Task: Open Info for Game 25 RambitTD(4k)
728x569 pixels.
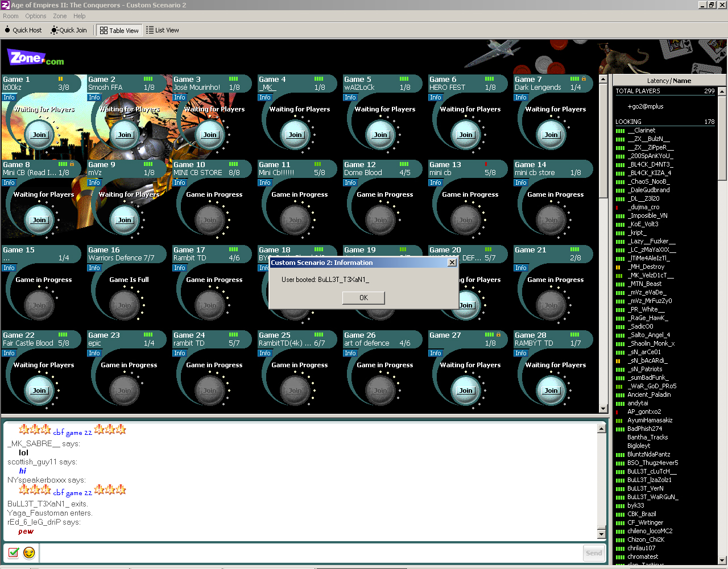Action: (x=265, y=353)
